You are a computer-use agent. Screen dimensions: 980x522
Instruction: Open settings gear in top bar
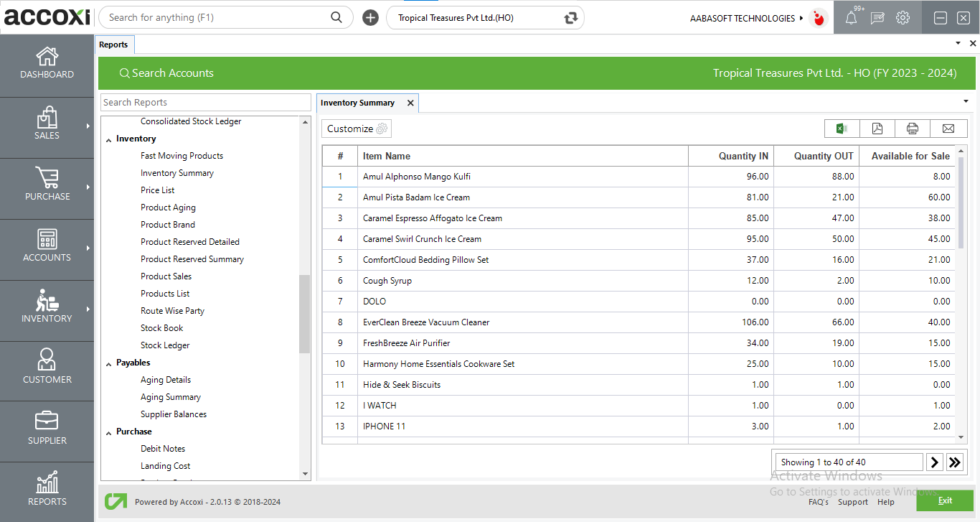(903, 18)
